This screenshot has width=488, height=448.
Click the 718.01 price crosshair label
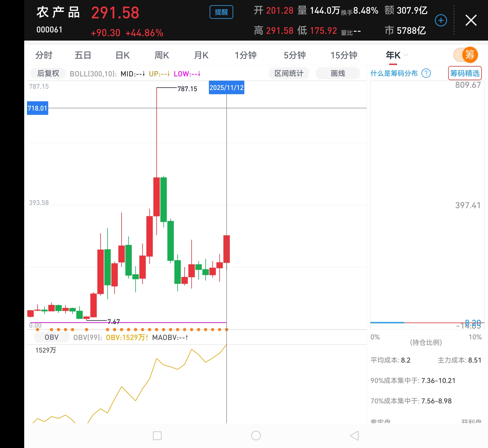point(37,108)
